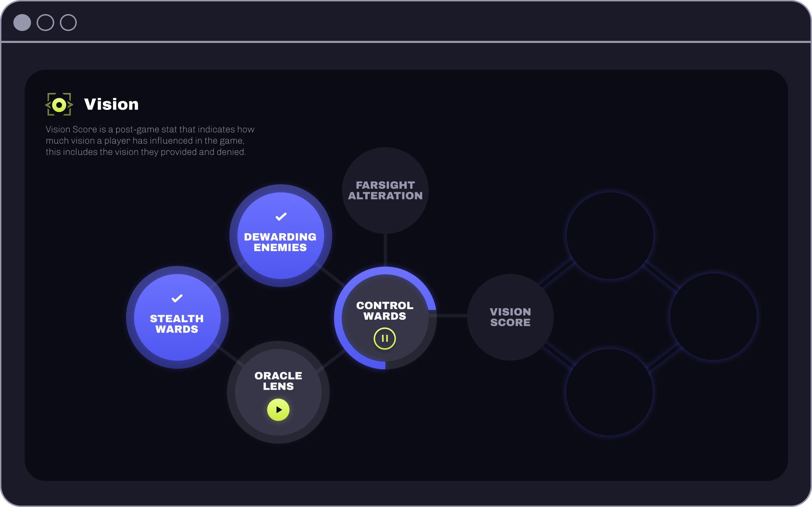Click the filled gray window dot

point(22,23)
